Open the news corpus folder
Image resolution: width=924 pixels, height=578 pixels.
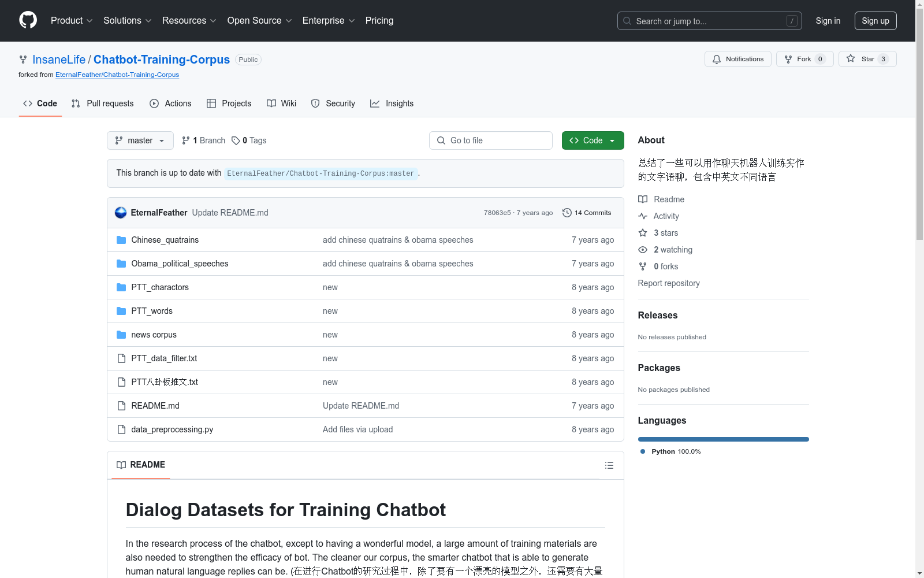[154, 335]
